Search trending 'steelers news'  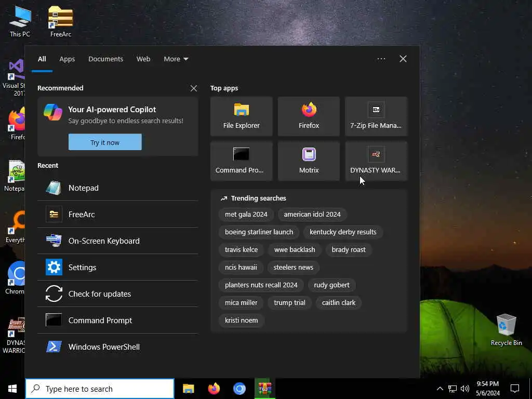293,268
